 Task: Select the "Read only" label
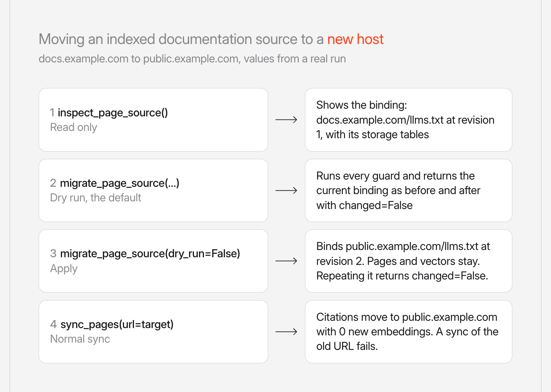[x=73, y=127]
